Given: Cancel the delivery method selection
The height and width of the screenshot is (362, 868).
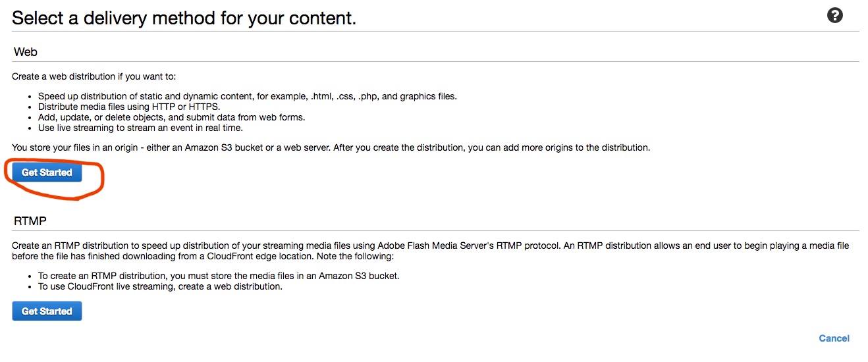Looking at the screenshot, I should [x=834, y=338].
